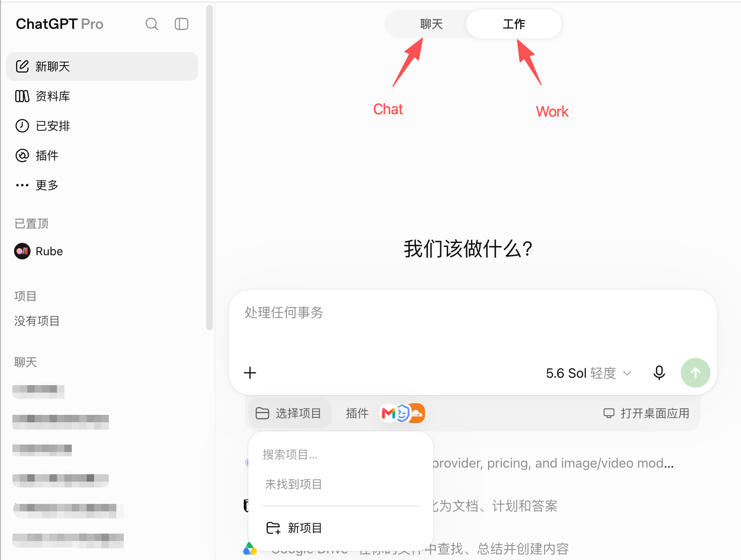
Task: Open 已安排 scheduled tasks
Action: click(102, 126)
